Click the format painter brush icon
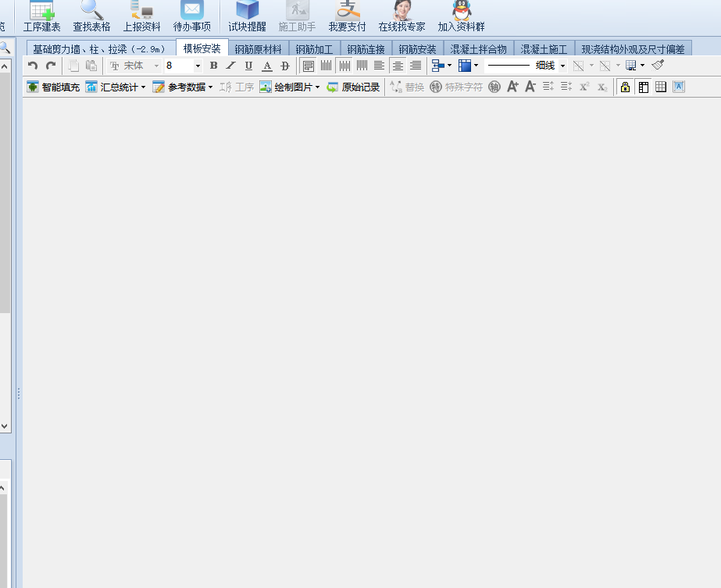The image size is (721, 588). pos(658,66)
